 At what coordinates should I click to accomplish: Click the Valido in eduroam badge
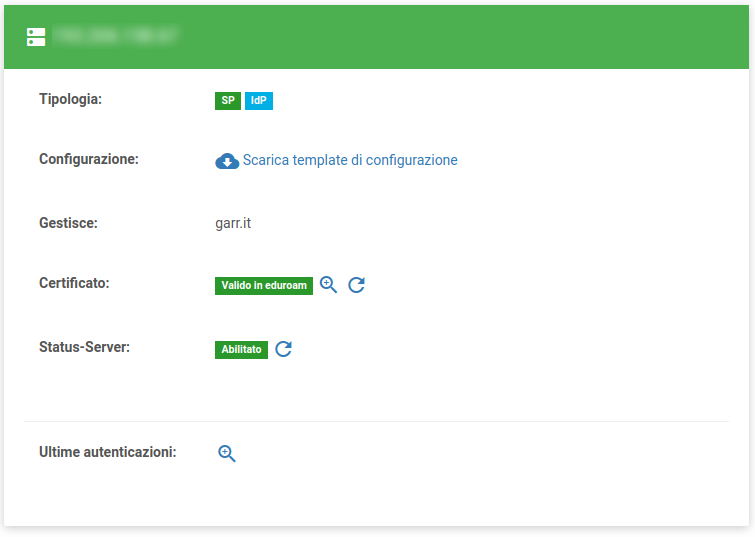(264, 286)
